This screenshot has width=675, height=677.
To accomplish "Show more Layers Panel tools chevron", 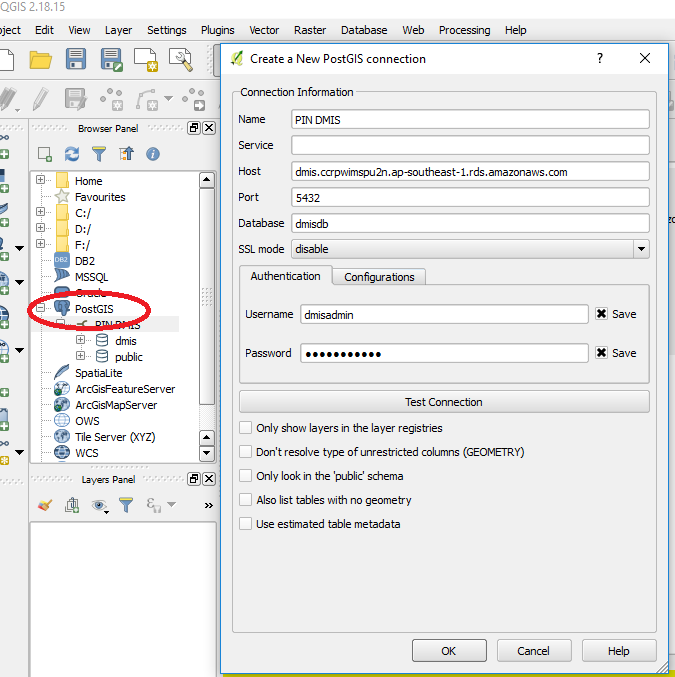I will [x=209, y=505].
